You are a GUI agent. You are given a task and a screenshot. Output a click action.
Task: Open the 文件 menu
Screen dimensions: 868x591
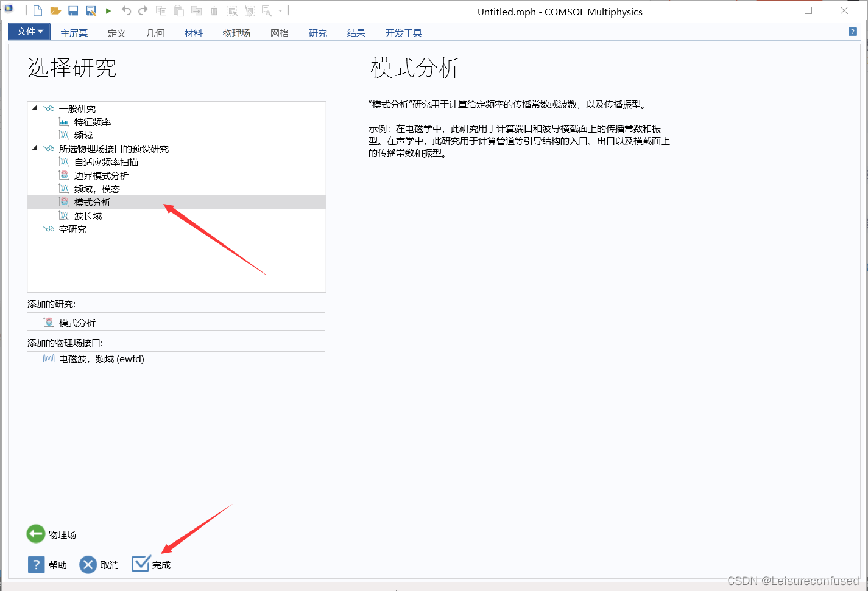tap(29, 32)
